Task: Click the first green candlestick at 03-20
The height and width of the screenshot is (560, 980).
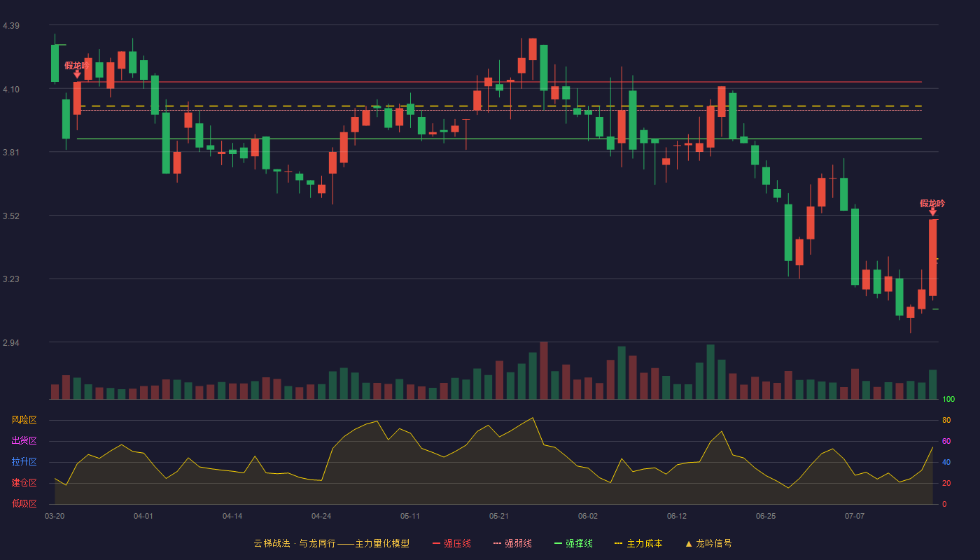Action: point(55,63)
